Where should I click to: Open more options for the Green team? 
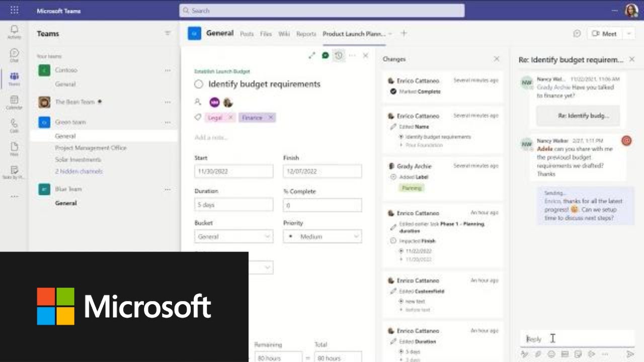tap(168, 122)
